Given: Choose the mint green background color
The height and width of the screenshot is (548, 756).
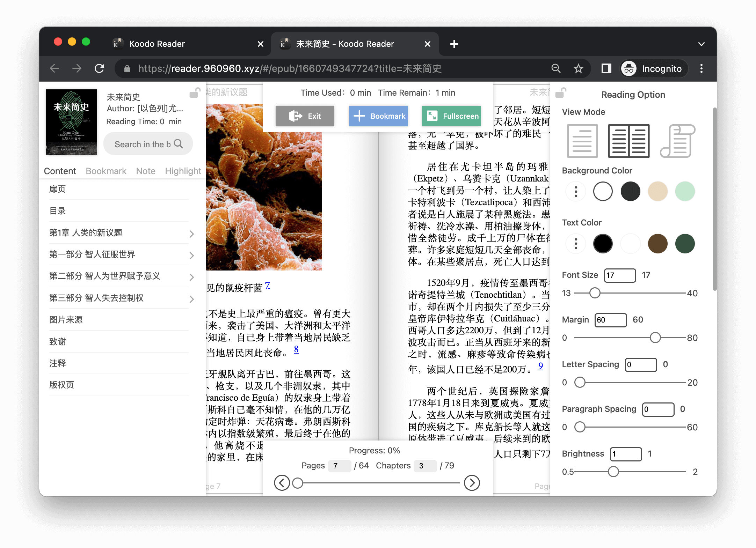Looking at the screenshot, I should [x=685, y=191].
